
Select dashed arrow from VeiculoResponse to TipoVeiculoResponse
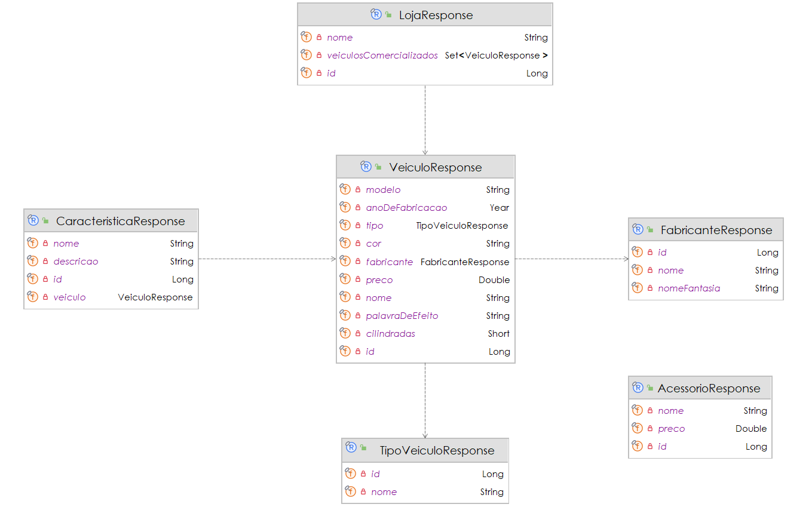coord(425,400)
